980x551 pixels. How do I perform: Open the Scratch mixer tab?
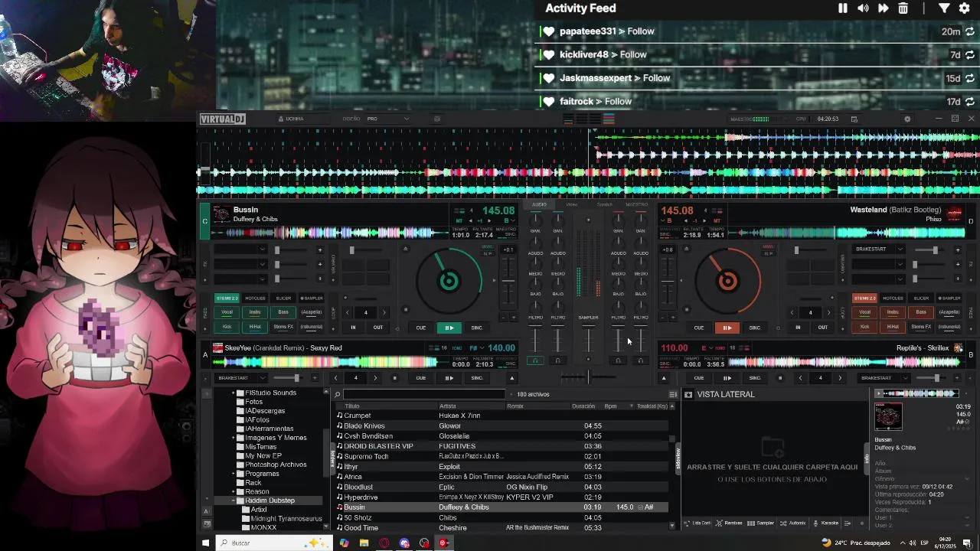point(604,205)
